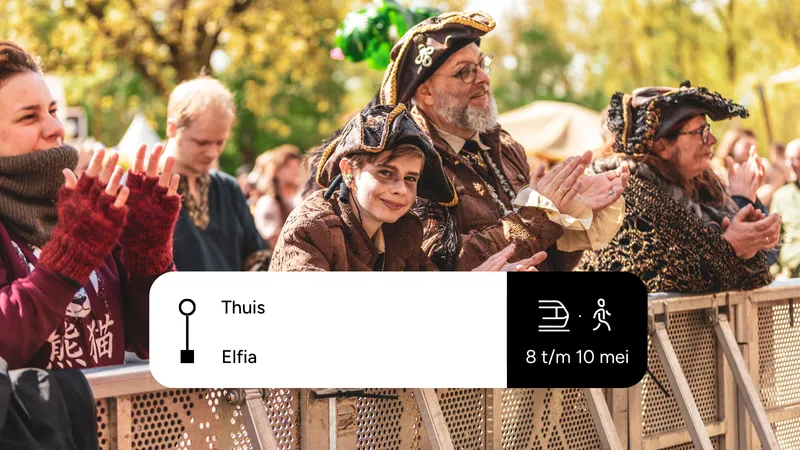Click the dot separator between train and walker
The image size is (800, 450).
(x=580, y=316)
